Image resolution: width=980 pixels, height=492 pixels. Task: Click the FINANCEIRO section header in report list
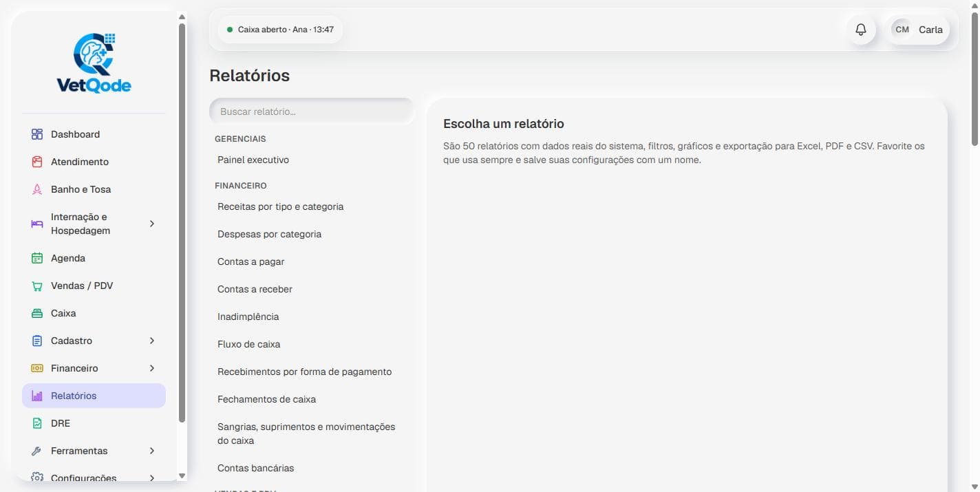(x=241, y=186)
